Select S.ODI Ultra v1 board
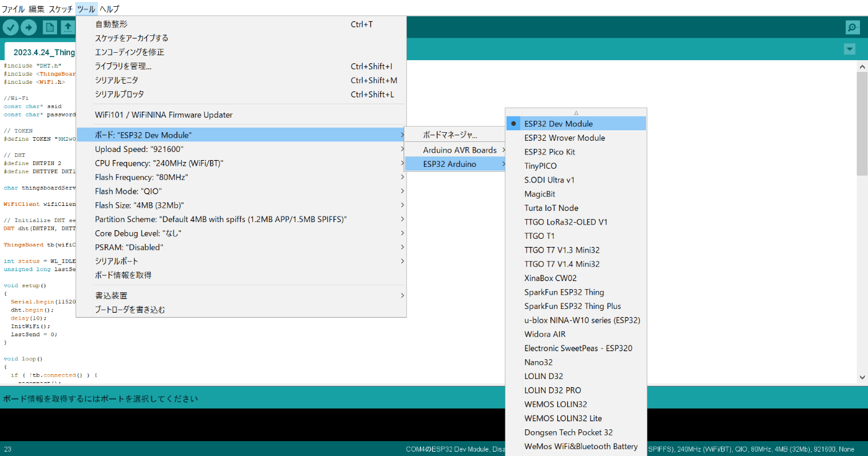This screenshot has width=868, height=456. [577, 180]
